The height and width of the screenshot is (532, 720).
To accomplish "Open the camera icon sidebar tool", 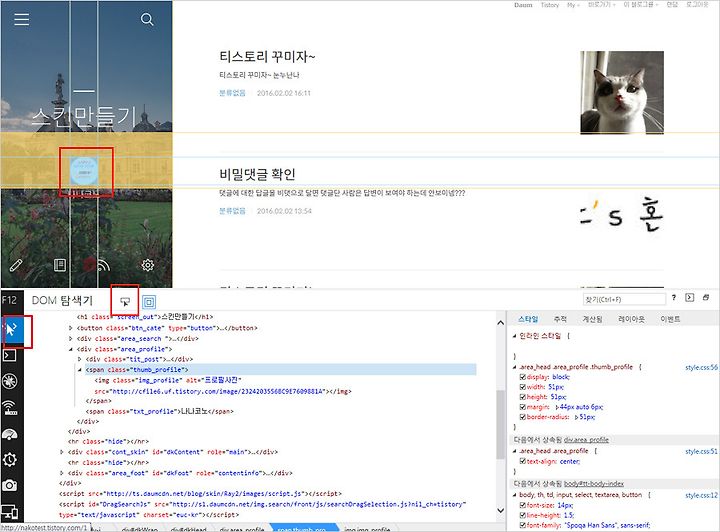I will coord(10,485).
